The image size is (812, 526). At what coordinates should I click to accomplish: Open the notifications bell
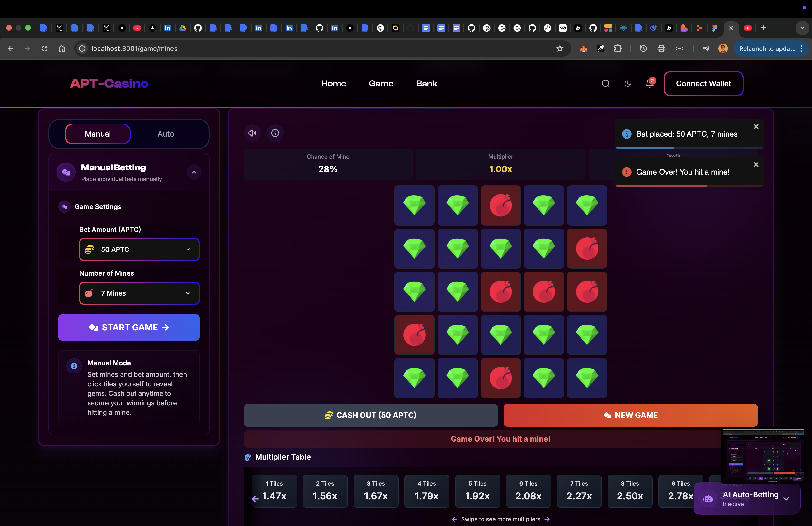coord(649,84)
